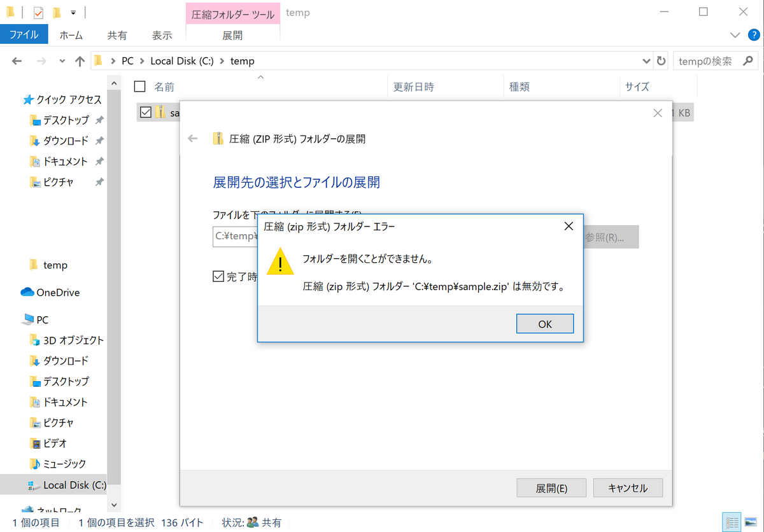
Task: Click the new folder quick access icon
Action: [x=57, y=12]
